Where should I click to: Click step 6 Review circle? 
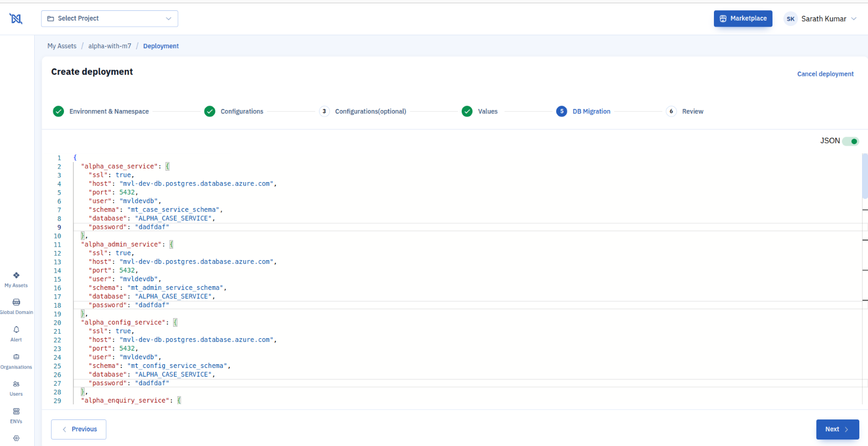pyautogui.click(x=671, y=111)
